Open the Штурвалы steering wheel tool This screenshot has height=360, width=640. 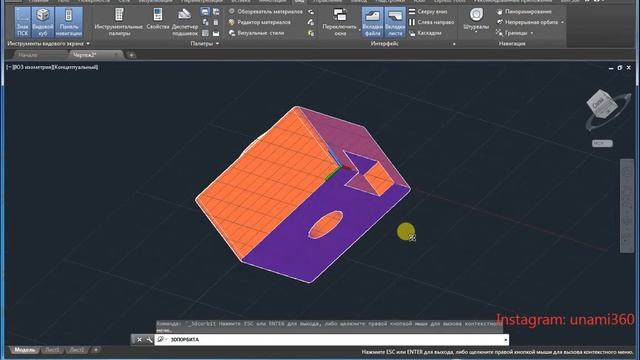pyautogui.click(x=476, y=20)
